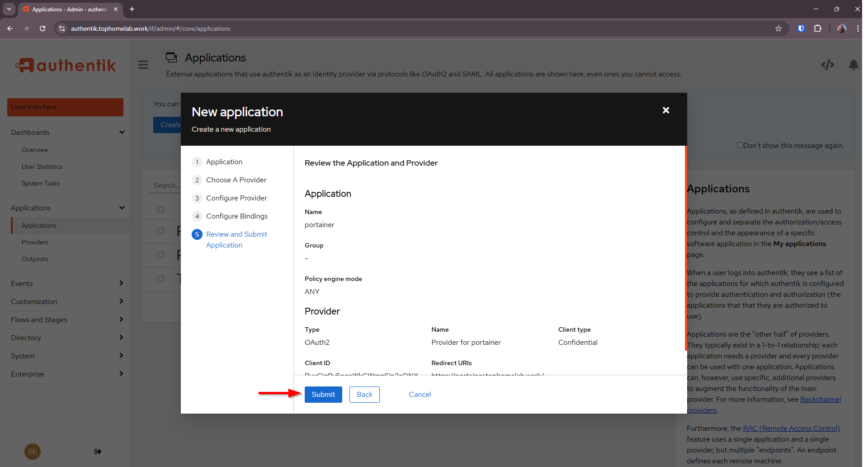
Task: Open the notifications bell icon
Action: point(853,65)
